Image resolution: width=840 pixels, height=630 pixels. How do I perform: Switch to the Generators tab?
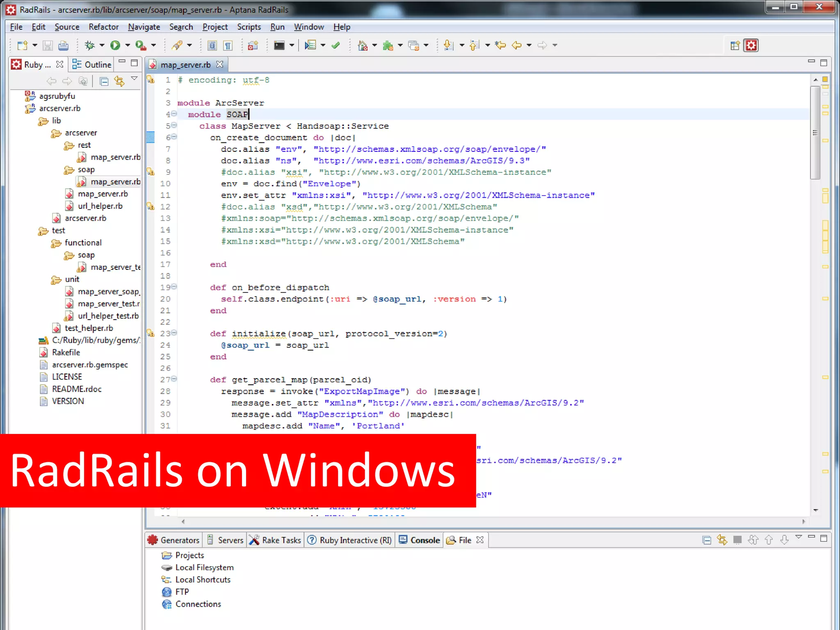174,540
